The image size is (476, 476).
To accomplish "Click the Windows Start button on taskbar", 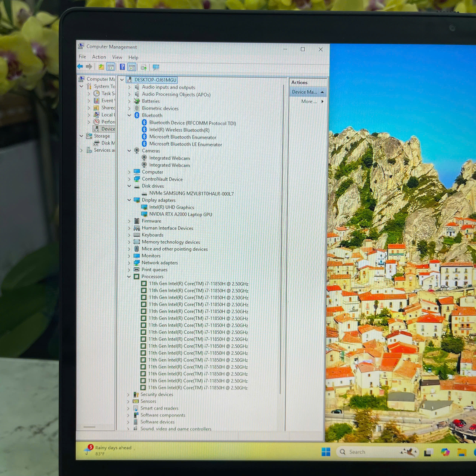I will (326, 452).
